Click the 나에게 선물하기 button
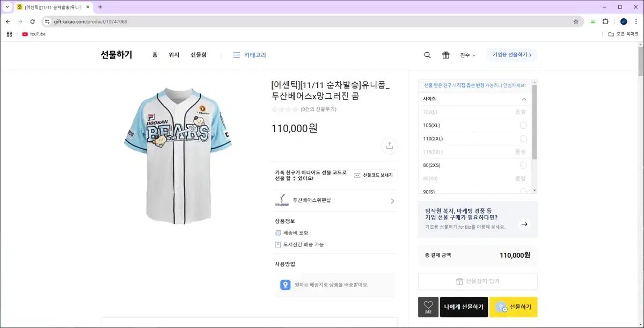The width and height of the screenshot is (644, 328). (x=464, y=307)
